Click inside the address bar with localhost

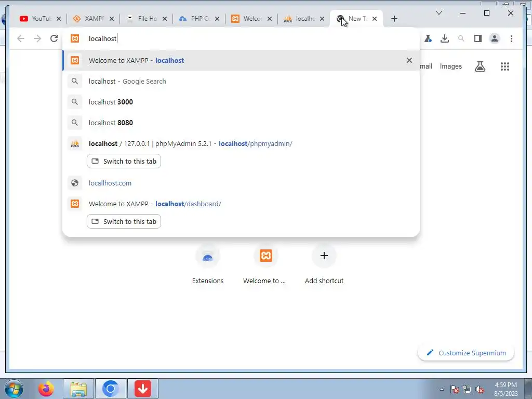tap(241, 38)
